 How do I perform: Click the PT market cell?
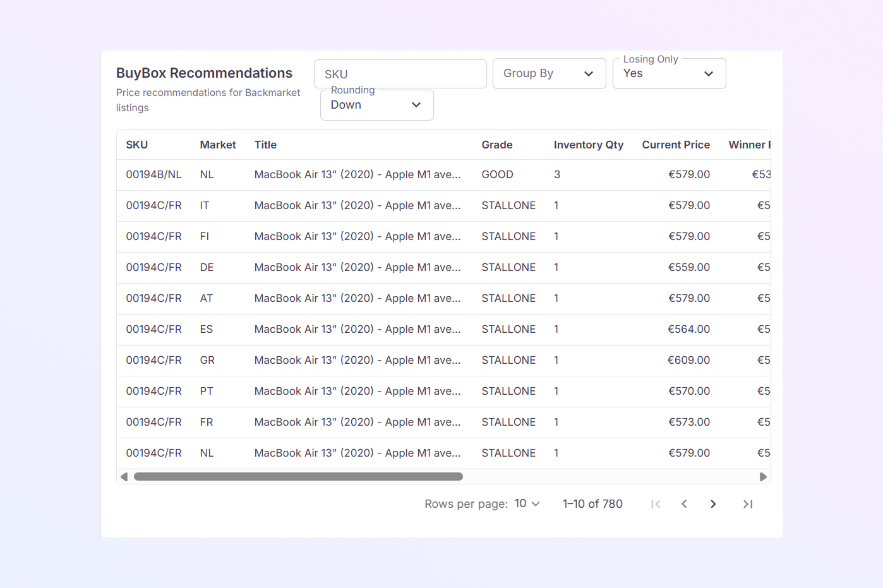[207, 391]
